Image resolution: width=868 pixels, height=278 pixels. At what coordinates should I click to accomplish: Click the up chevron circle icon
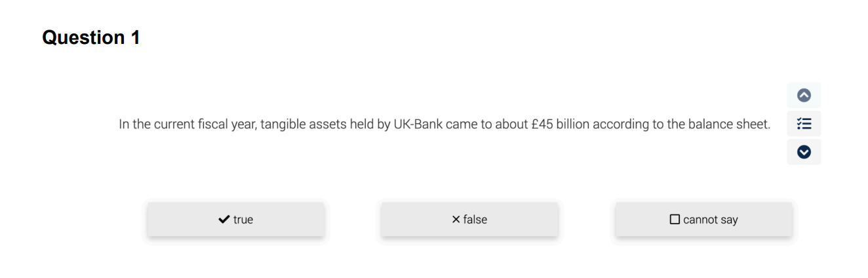point(804,96)
